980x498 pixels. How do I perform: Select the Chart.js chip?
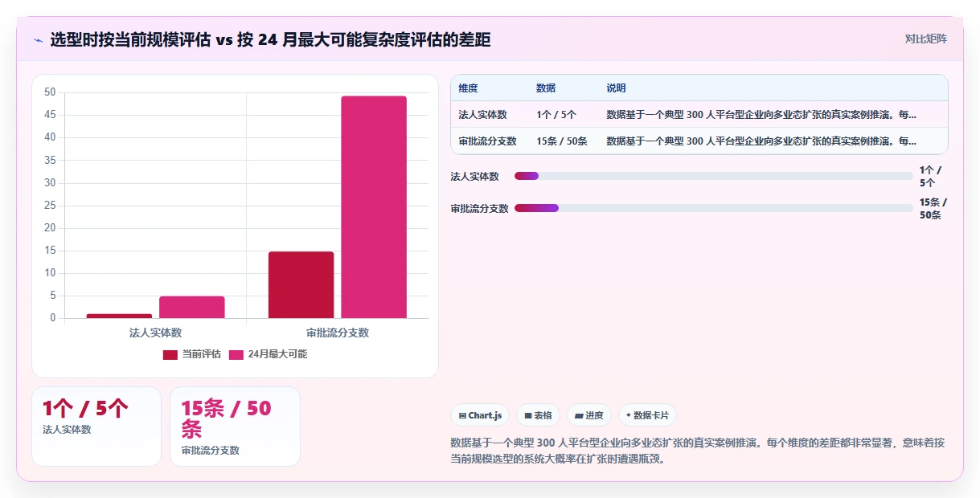pyautogui.click(x=480, y=415)
